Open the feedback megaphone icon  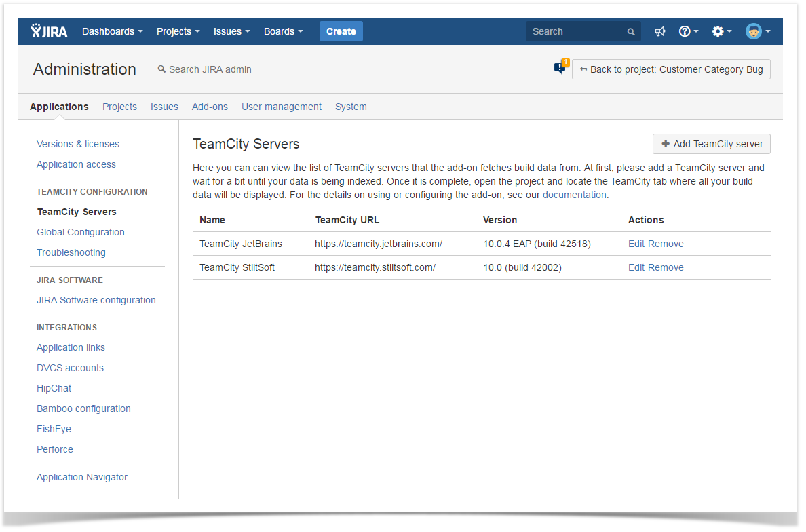659,31
